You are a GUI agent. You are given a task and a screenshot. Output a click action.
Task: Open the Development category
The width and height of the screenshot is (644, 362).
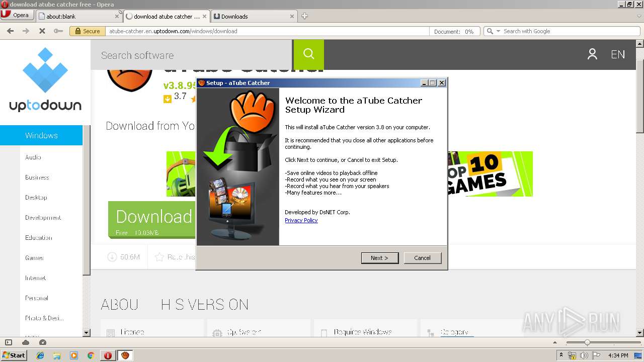(x=43, y=217)
